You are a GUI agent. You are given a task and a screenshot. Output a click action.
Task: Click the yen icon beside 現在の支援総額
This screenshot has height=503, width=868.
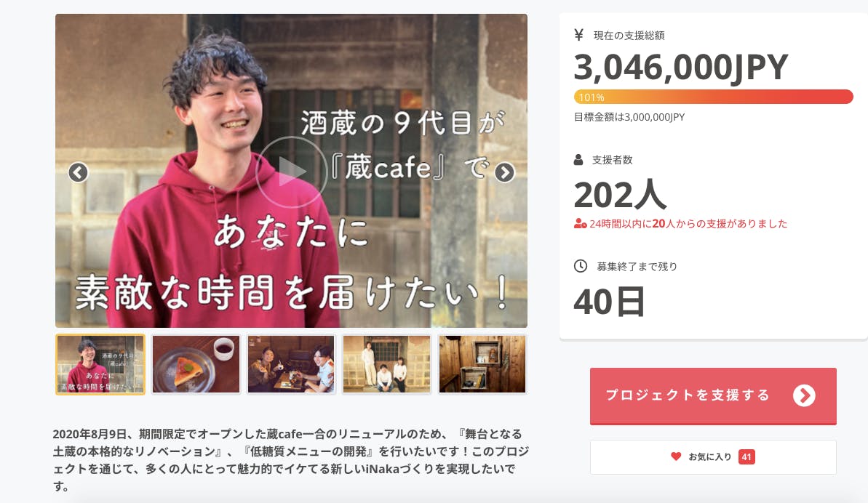click(x=579, y=35)
